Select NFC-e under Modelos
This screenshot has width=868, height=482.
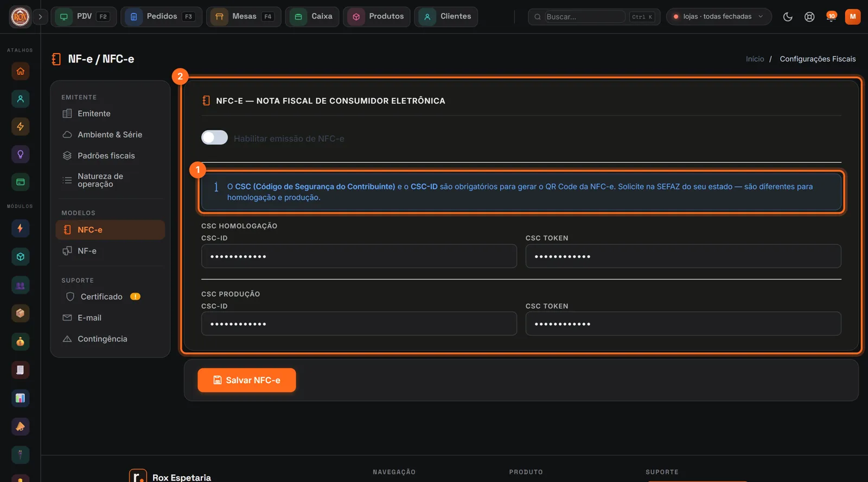tap(110, 230)
